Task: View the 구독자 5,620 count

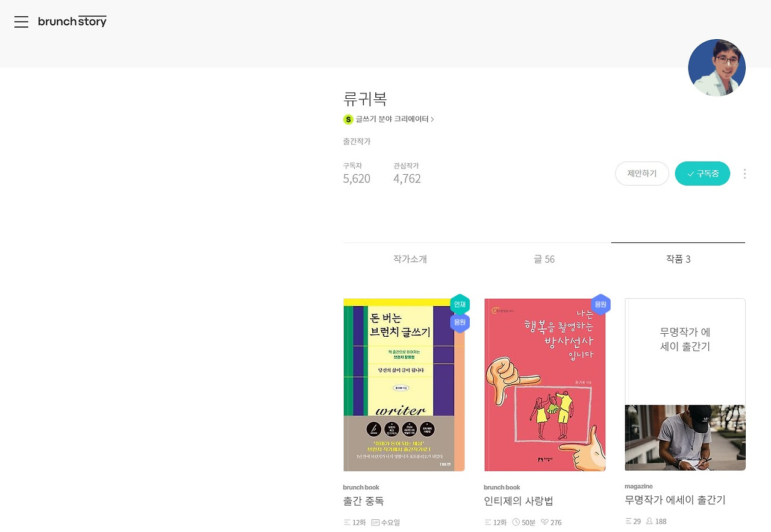Action: click(x=357, y=174)
